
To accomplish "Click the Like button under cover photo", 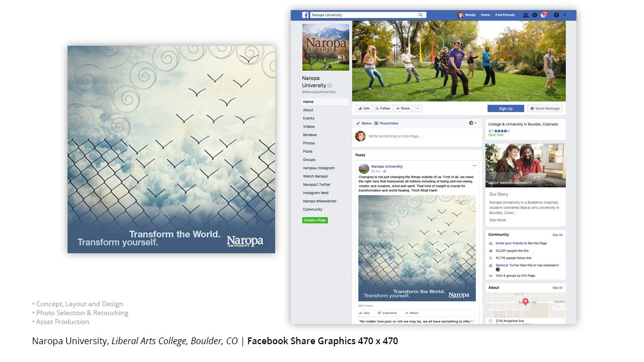I will tap(364, 108).
